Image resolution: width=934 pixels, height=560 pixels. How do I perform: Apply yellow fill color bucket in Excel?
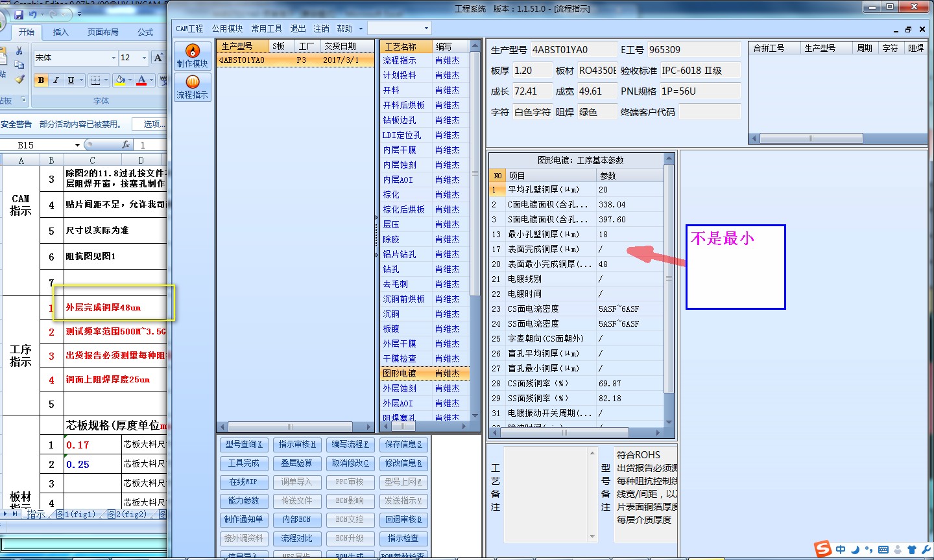pyautogui.click(x=119, y=80)
